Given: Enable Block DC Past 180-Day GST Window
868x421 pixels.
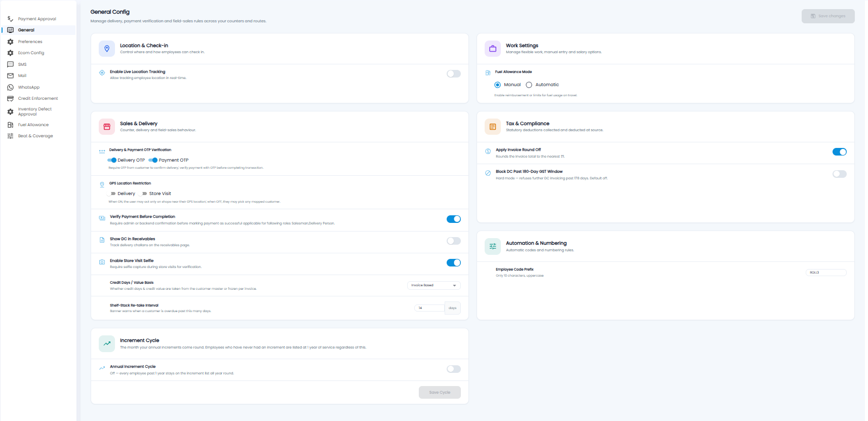Looking at the screenshot, I should 840,174.
